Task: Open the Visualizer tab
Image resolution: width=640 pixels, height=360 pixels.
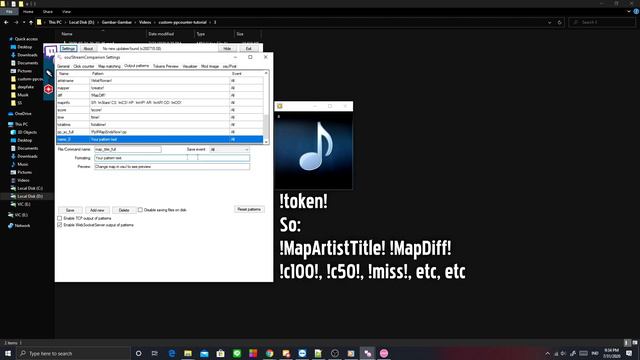Action: (x=190, y=66)
